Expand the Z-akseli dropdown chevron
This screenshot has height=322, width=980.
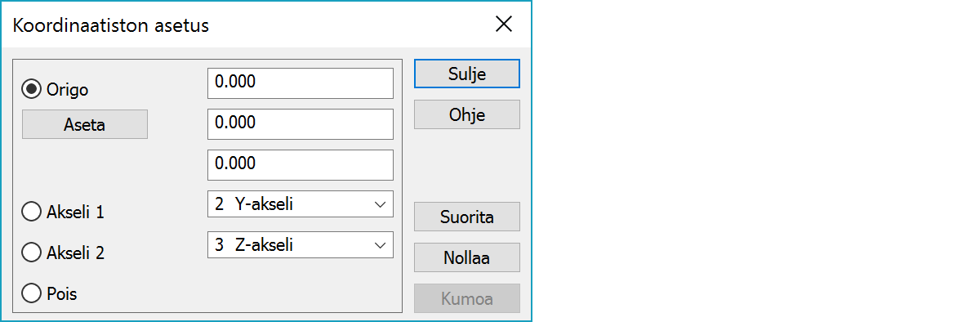tap(380, 245)
